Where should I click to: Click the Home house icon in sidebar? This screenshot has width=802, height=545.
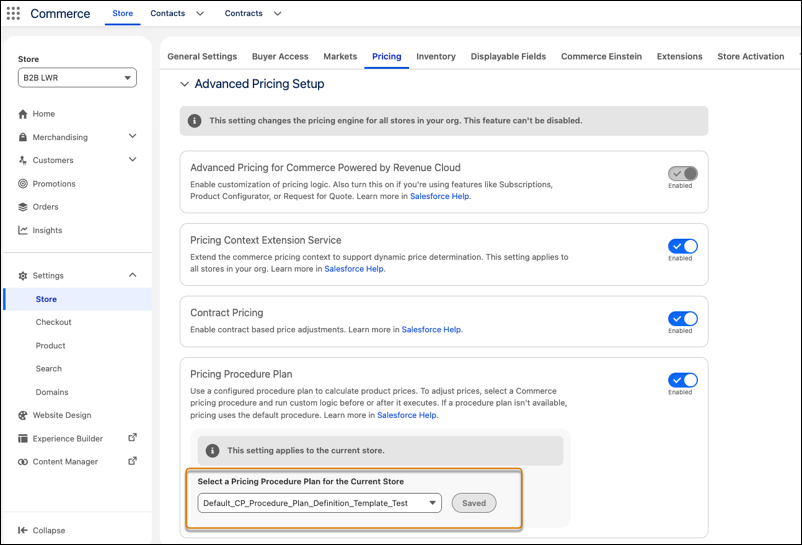click(x=23, y=114)
